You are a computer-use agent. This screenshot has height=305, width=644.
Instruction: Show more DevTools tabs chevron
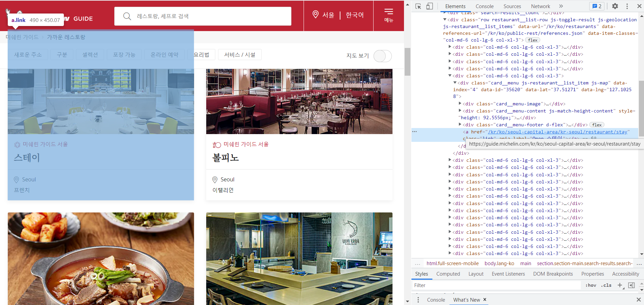(x=561, y=6)
